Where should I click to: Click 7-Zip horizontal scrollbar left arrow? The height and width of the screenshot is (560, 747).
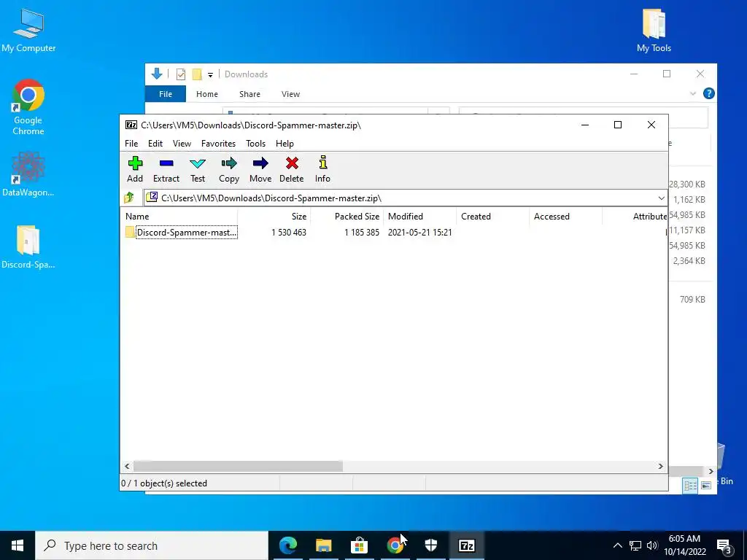click(x=127, y=466)
